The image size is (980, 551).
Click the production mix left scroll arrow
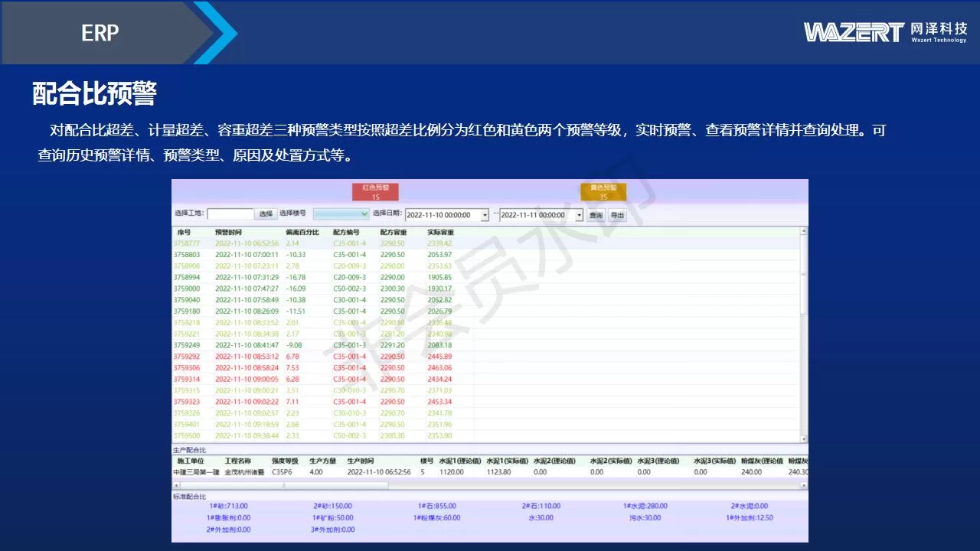point(175,484)
